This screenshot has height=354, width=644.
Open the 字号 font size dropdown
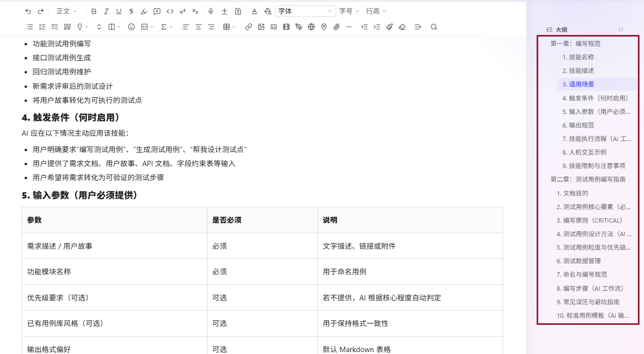click(349, 11)
